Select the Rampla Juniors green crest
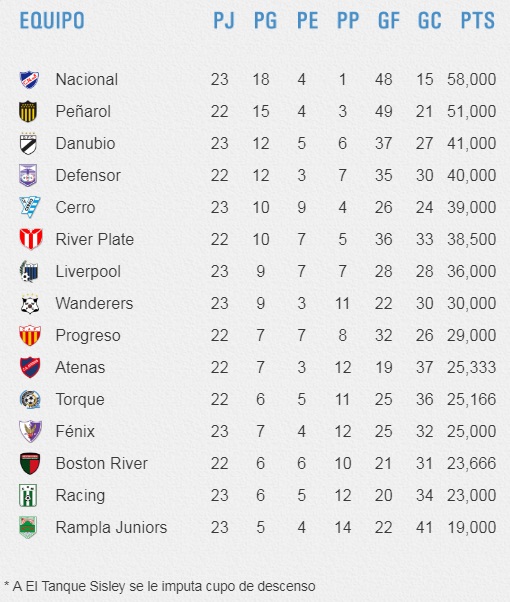This screenshot has height=602, width=510. [x=28, y=527]
